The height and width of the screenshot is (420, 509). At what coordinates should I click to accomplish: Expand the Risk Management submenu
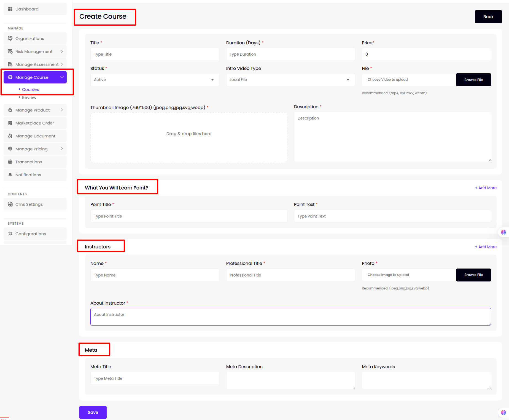(62, 52)
